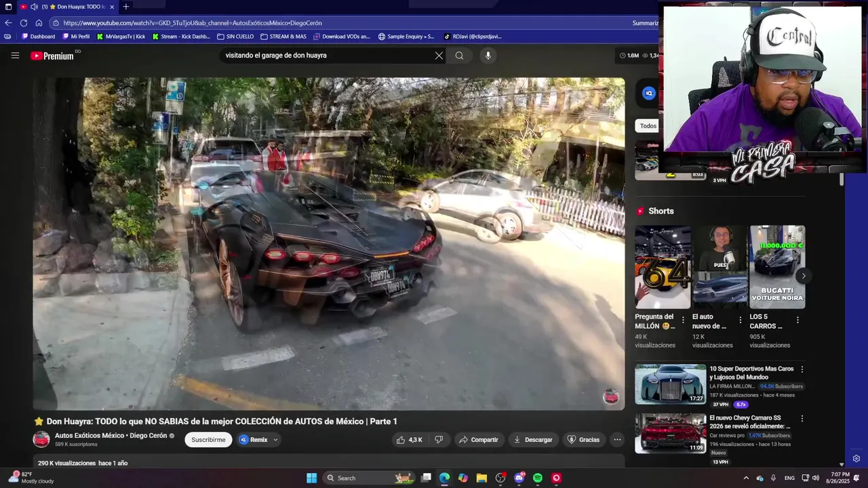The height and width of the screenshot is (488, 868).
Task: Open MrVargasTv Kick bookmark
Action: point(121,37)
